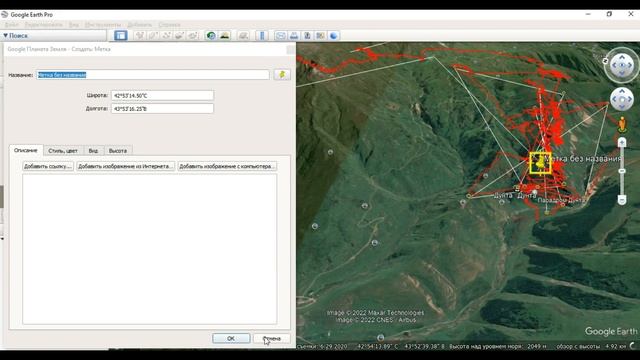Move left with the pan joystick arrow

pos(615,99)
